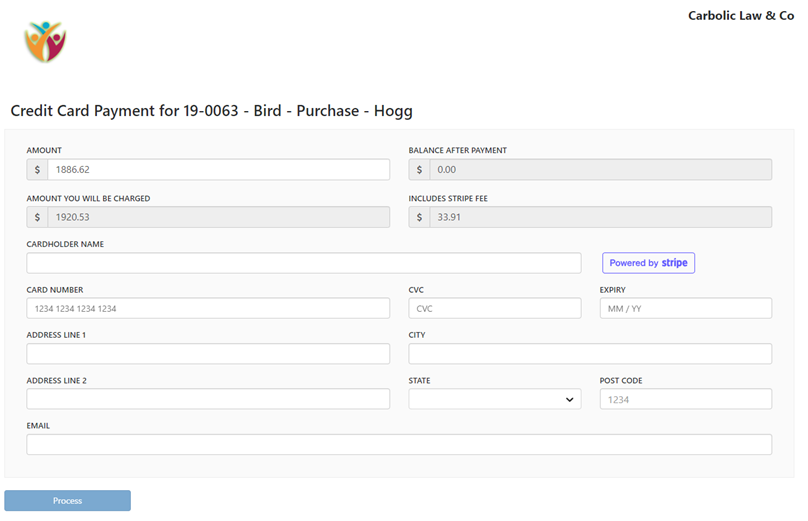The image size is (808, 521).
Task: Click dollar sign beside Amount You Will Be Charged
Action: [37, 217]
